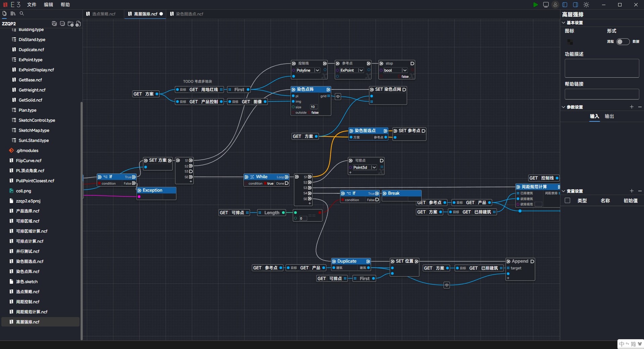Run the flow with the green play button
The image size is (644, 349).
click(535, 5)
